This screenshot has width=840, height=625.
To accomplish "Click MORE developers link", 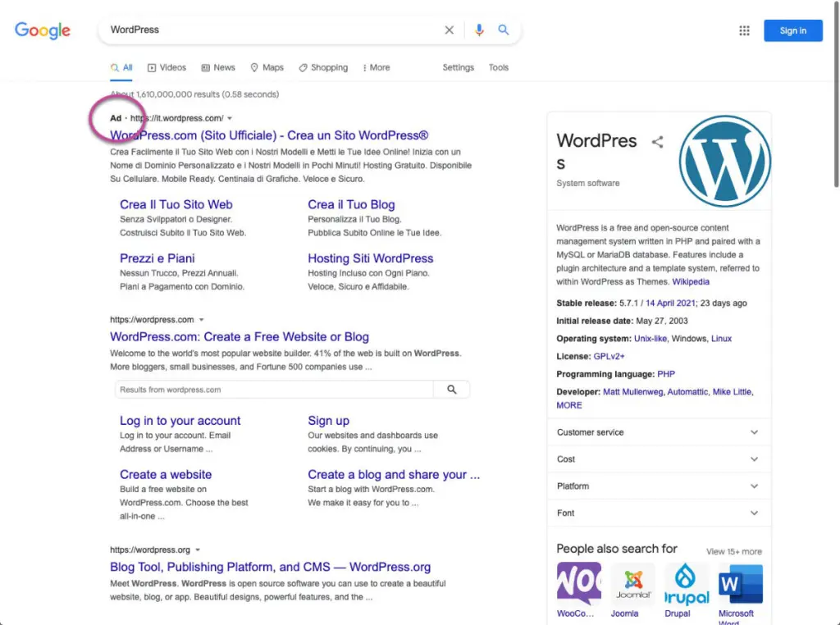I will tap(569, 405).
